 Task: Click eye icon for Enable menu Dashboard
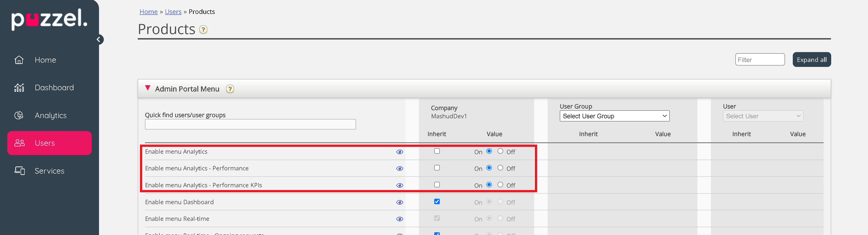pos(399,202)
